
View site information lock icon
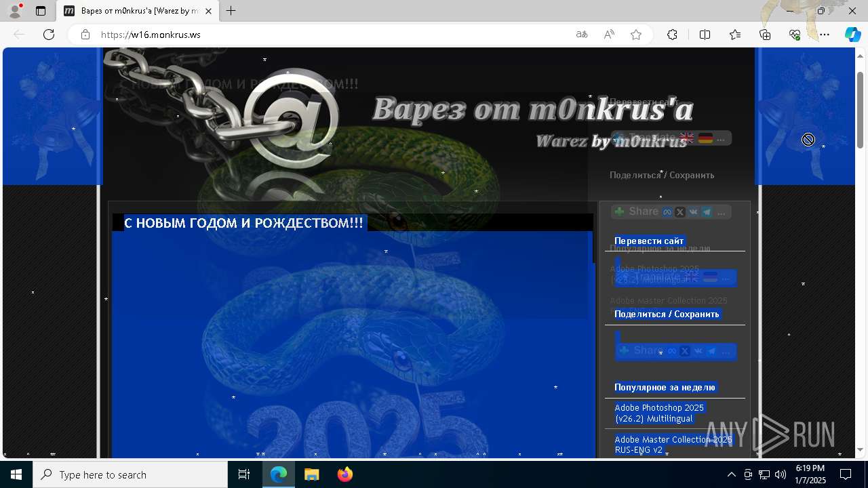coord(85,35)
